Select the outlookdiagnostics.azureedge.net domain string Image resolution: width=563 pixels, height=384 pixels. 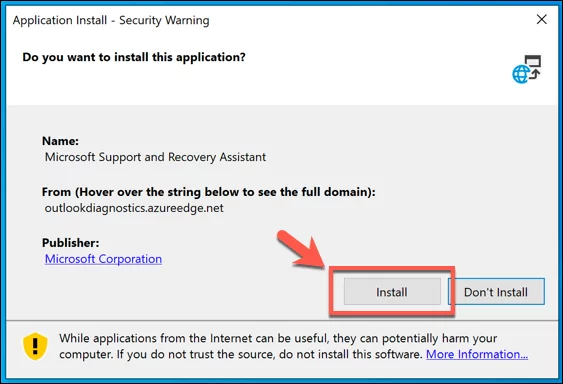134,208
